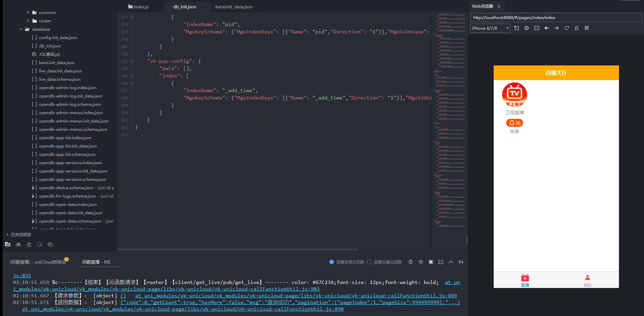
Task: Click the editor horizontal scrollbar
Action: coord(237,249)
